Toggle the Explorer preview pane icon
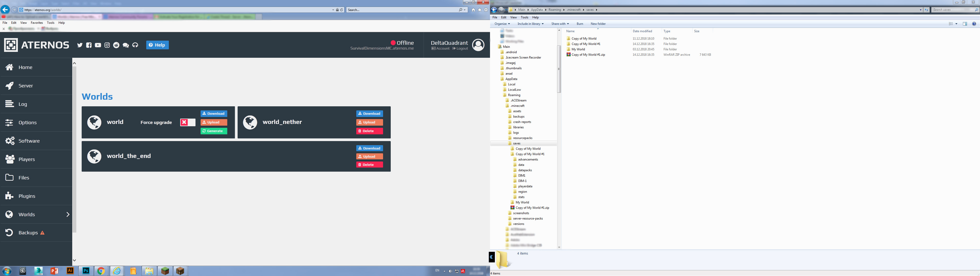Viewport: 980px width, 276px height. click(x=965, y=24)
